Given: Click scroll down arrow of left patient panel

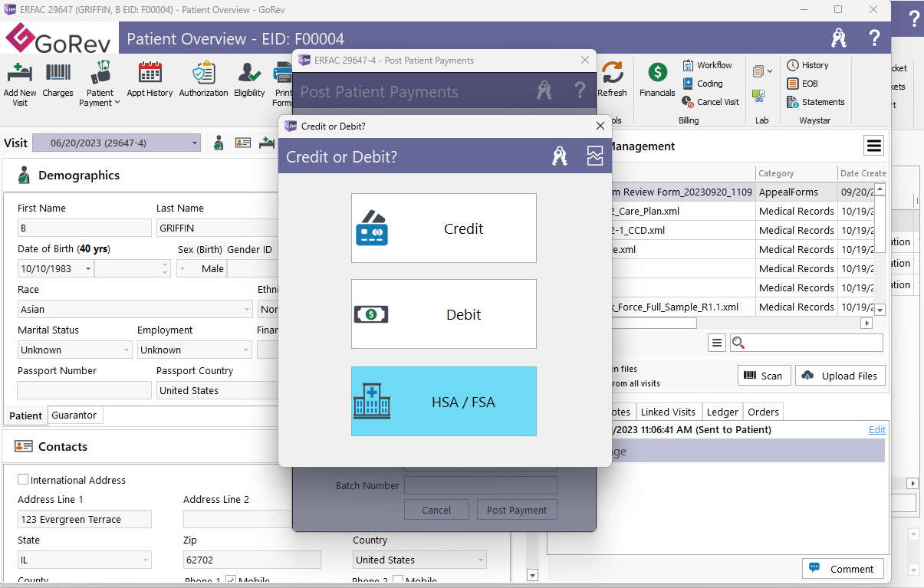Looking at the screenshot, I should point(533,575).
